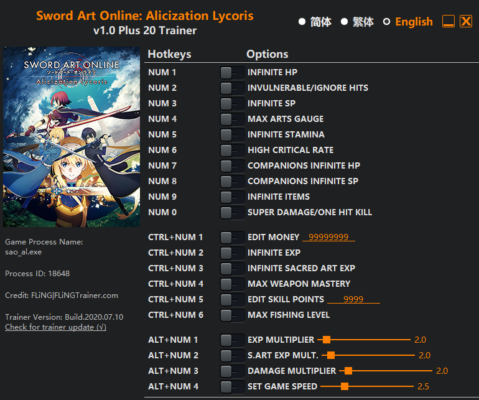Image resolution: width=479 pixels, height=400 pixels.
Task: Switch on Infinite Sacred Art EXP
Action: [232, 268]
